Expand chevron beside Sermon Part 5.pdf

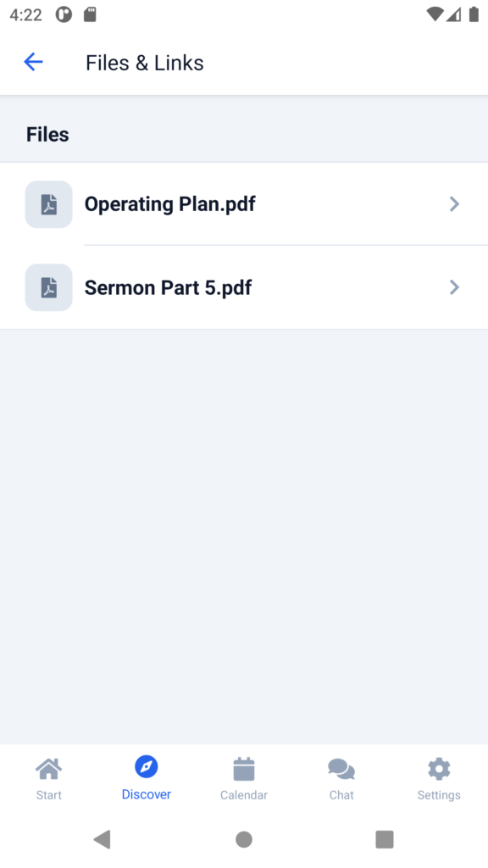(454, 287)
